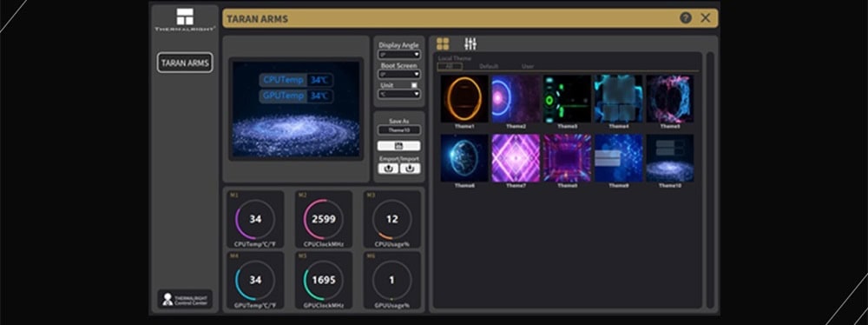868x325 pixels.
Task: Select Theme4 cyan thumbnail
Action: click(x=618, y=99)
